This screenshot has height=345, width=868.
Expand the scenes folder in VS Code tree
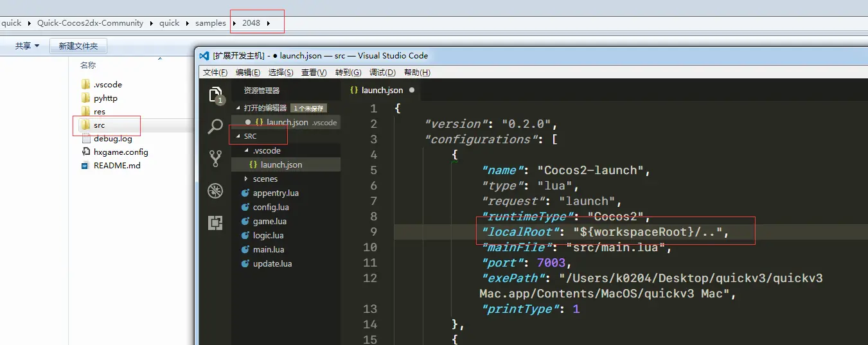point(246,179)
